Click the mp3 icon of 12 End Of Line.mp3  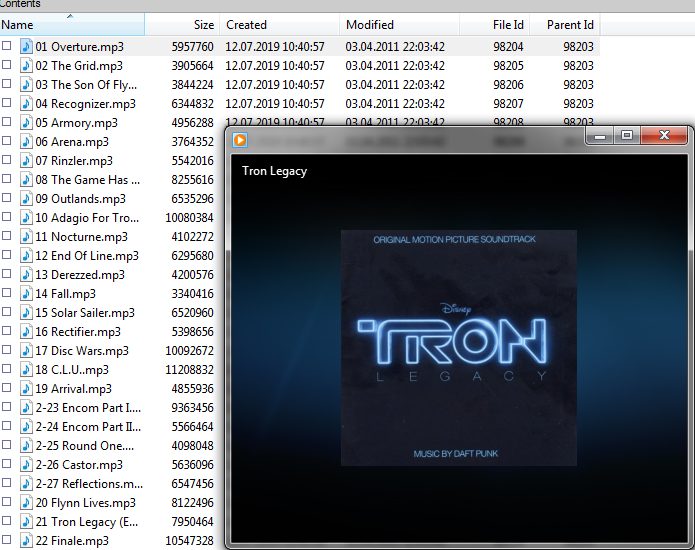coord(26,256)
